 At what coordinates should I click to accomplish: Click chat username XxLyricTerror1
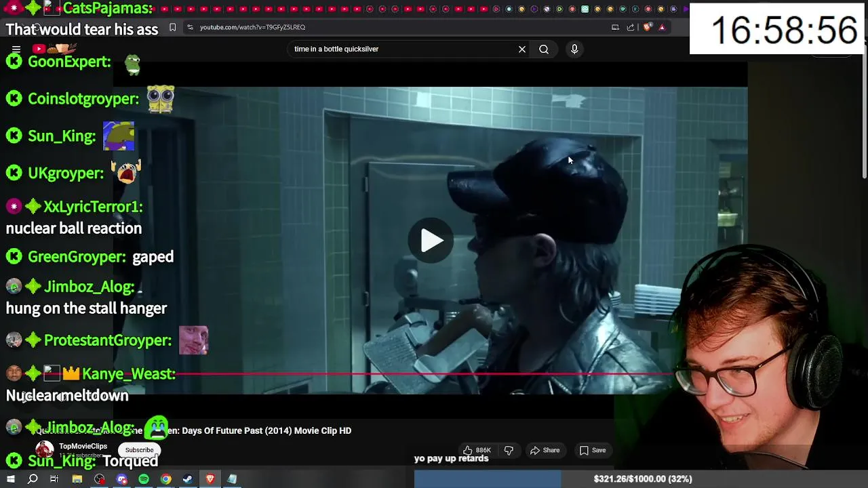coord(93,207)
